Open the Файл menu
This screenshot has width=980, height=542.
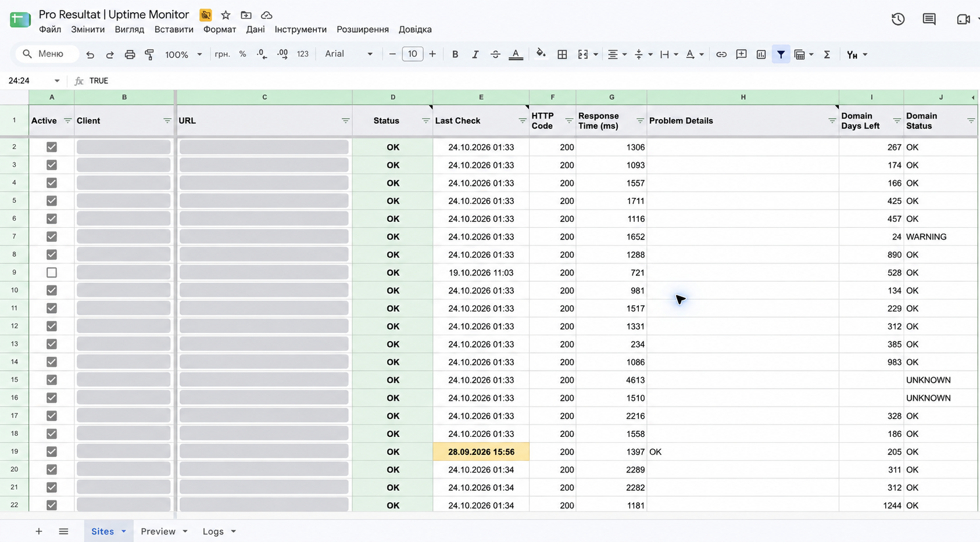pos(50,30)
